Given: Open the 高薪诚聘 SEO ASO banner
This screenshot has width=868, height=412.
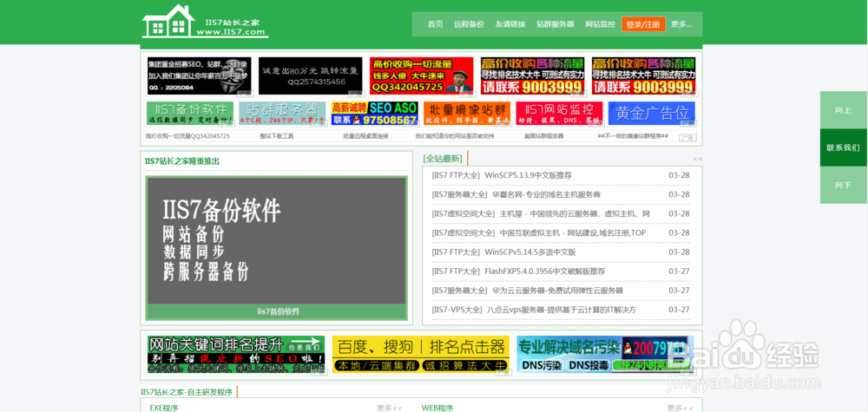Looking at the screenshot, I should click(x=374, y=114).
